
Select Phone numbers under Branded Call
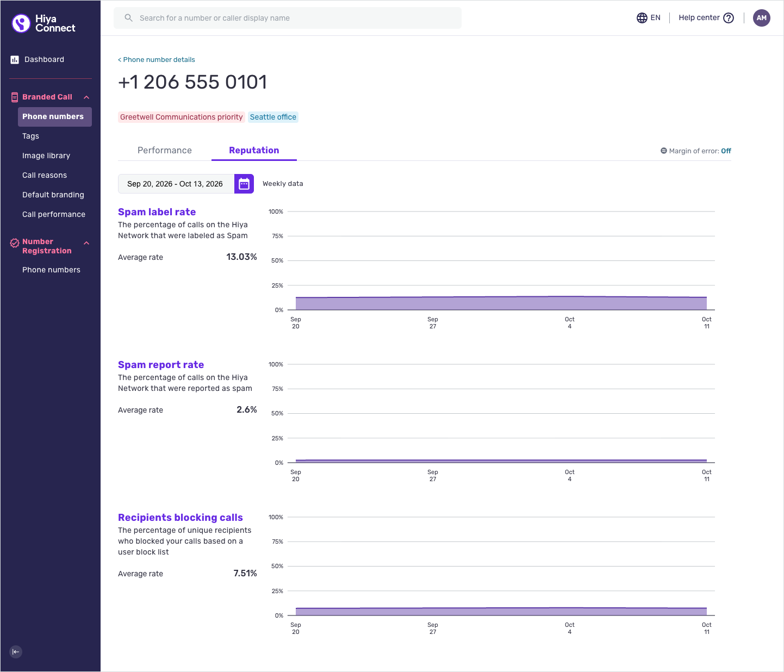pos(55,117)
